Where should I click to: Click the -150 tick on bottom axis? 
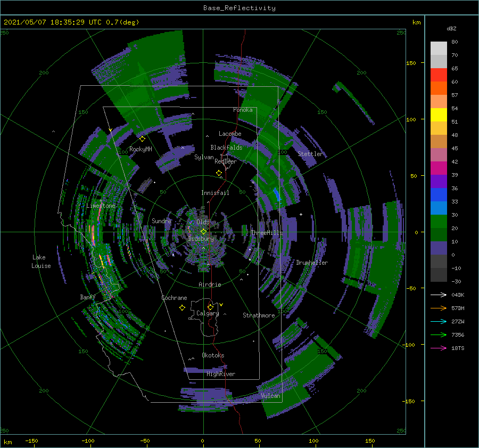(31, 441)
